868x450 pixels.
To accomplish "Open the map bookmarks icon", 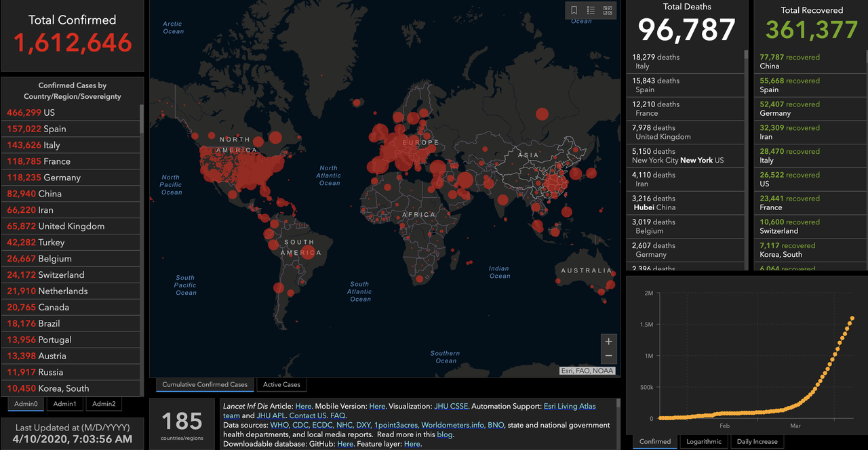I will [x=574, y=10].
